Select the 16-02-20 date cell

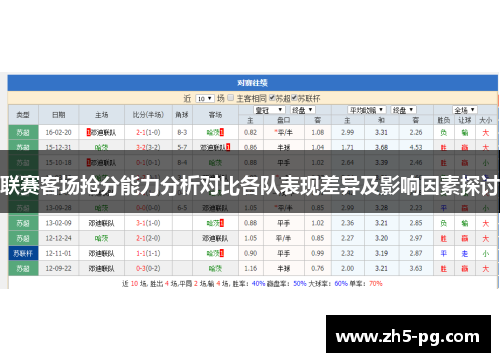click(59, 132)
